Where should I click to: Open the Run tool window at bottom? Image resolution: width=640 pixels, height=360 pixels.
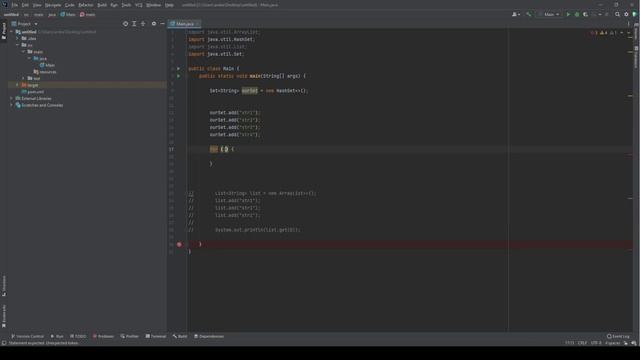coord(57,336)
